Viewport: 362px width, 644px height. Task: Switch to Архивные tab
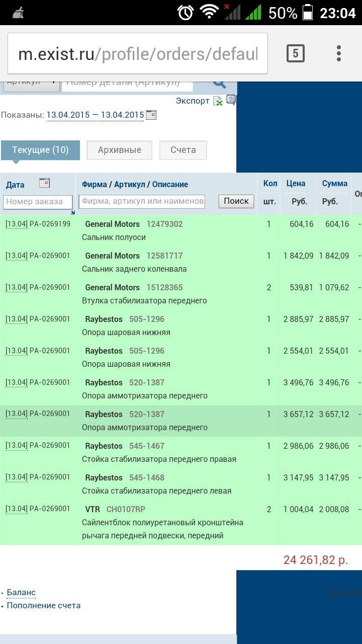(x=120, y=150)
